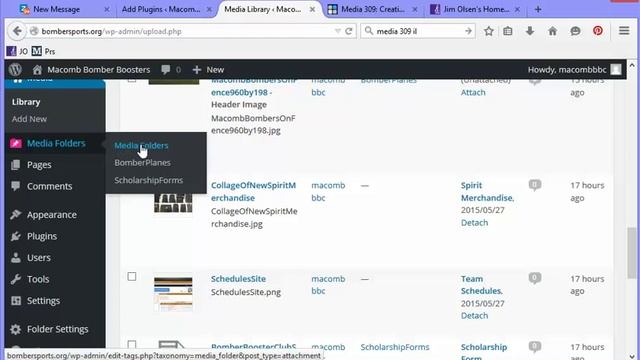Click Attach link for header image
Screen dimensions: 640x360
tap(473, 92)
